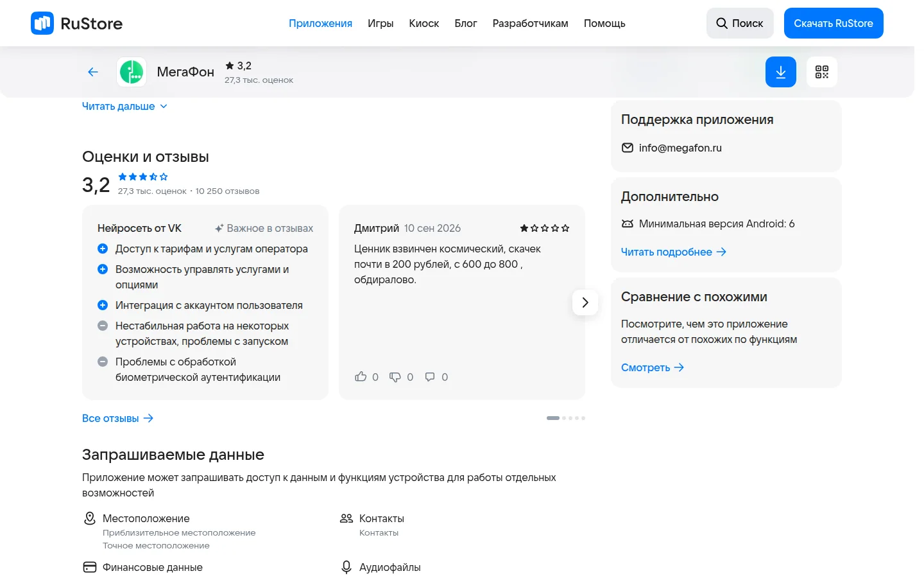Click the contacts people icon
Image resolution: width=924 pixels, height=578 pixels.
(x=346, y=518)
